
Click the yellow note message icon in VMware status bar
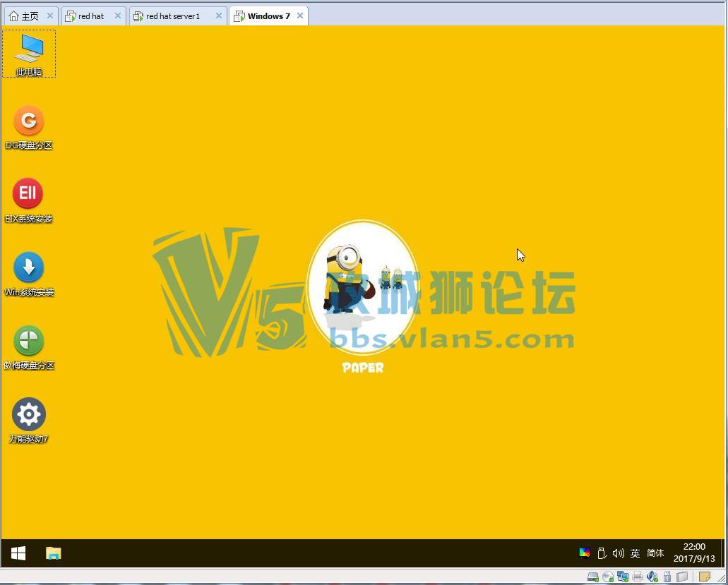click(x=704, y=577)
